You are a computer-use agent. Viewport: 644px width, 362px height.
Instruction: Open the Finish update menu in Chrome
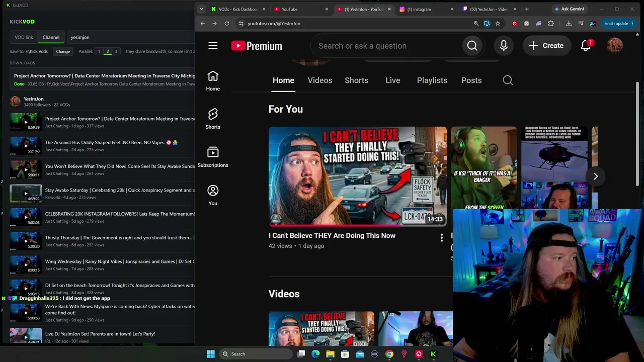click(x=618, y=24)
